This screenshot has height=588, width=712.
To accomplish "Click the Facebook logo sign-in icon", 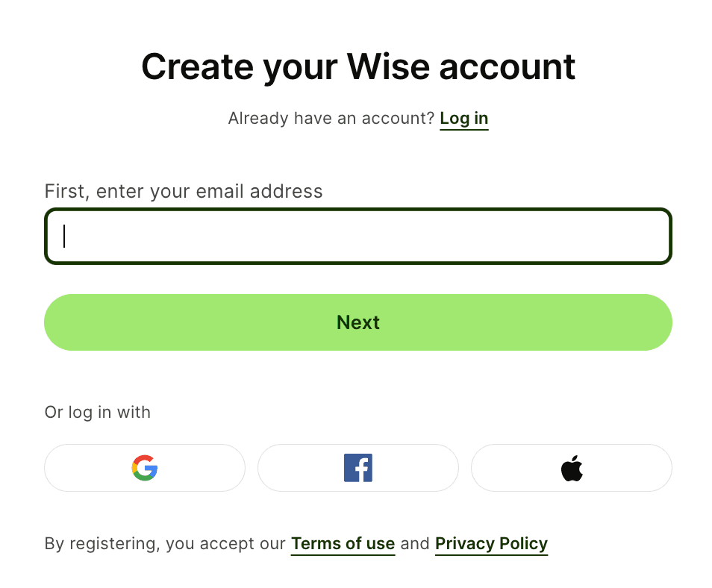I will point(358,468).
